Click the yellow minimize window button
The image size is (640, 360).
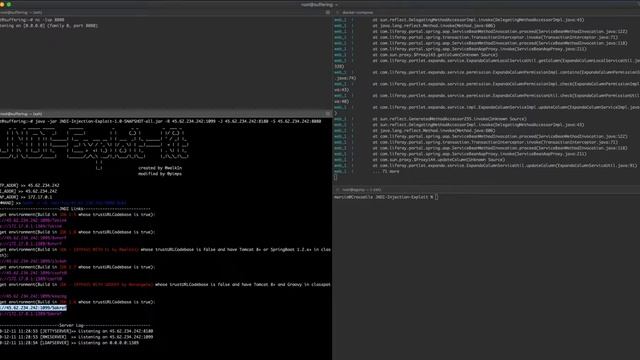pyautogui.click(x=2, y=4)
